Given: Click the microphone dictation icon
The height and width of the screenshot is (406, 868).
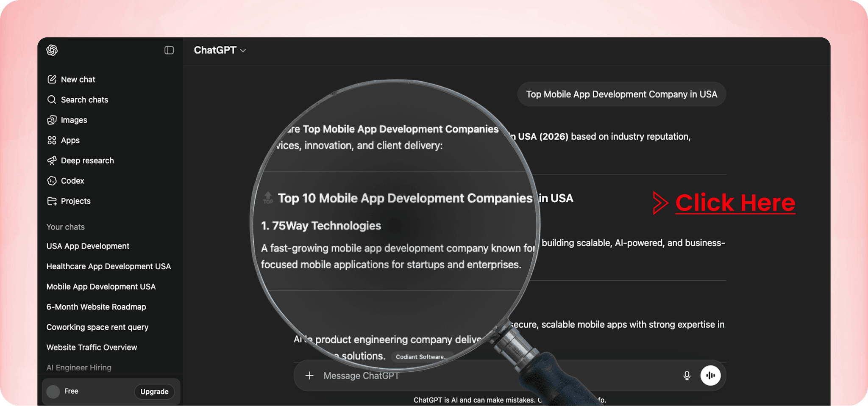Looking at the screenshot, I should tap(687, 376).
